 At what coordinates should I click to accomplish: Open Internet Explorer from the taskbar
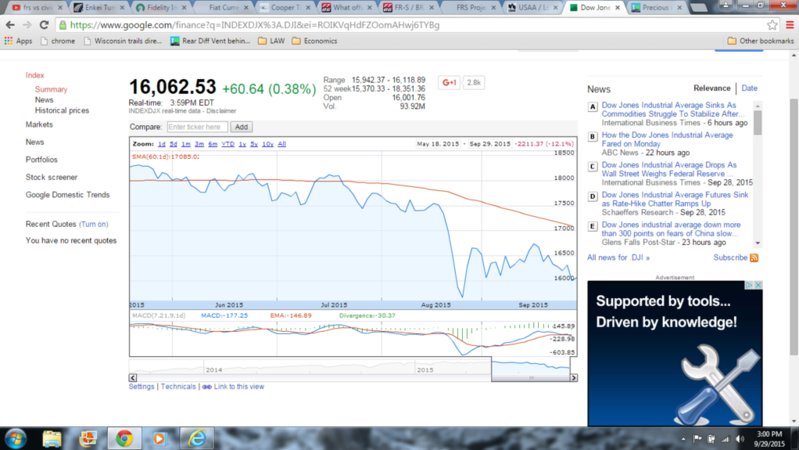(197, 438)
